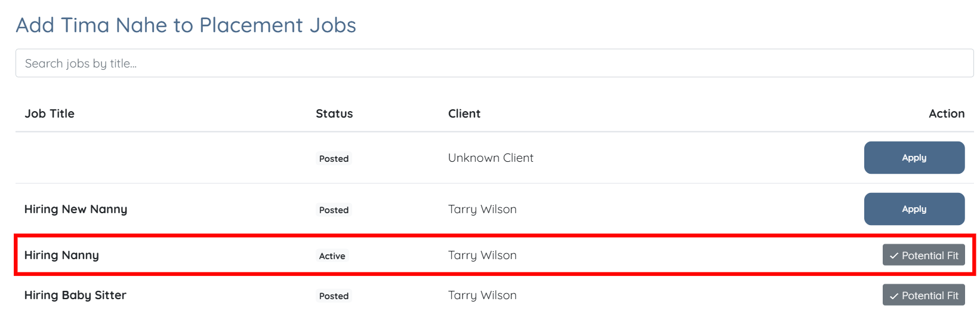Open the Hiring Baby Sitter job title
This screenshot has height=335, width=980.
(75, 295)
